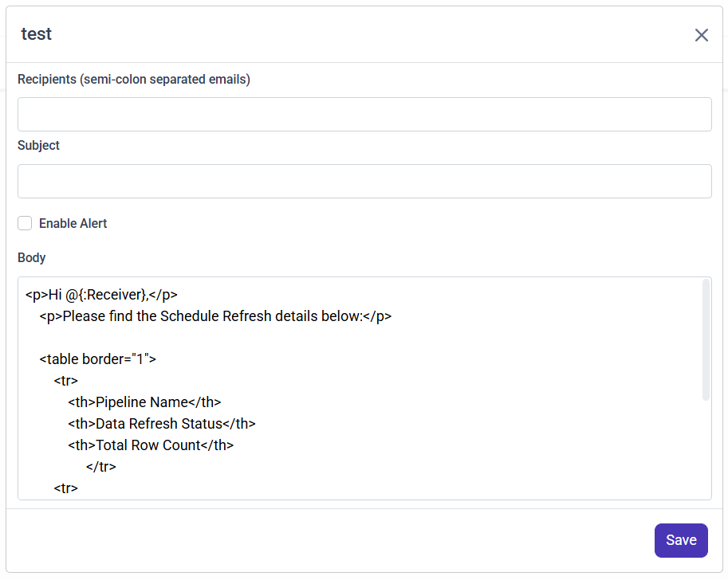Click the <tr> tag directly under table border line
Image resolution: width=728 pixels, height=580 pixels.
66,381
